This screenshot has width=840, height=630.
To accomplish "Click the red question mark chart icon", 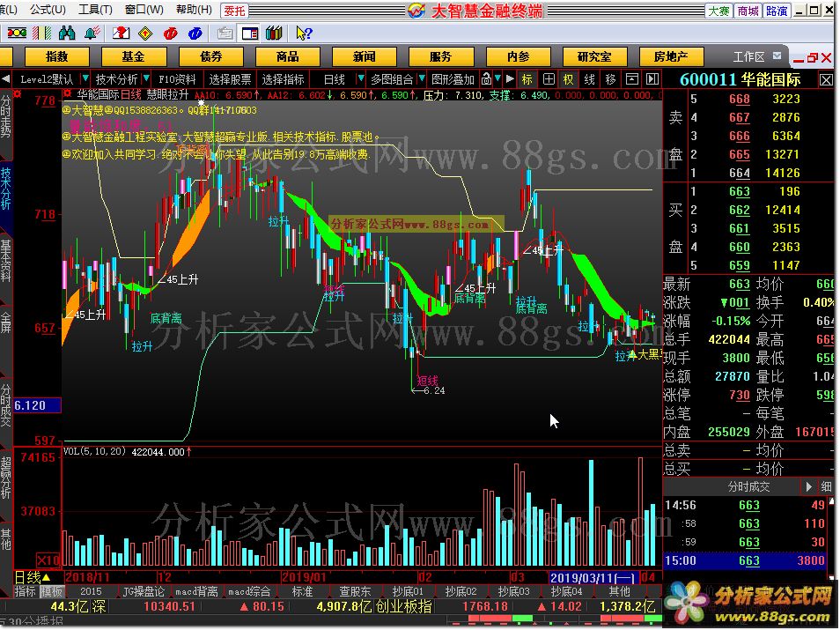I will [122, 33].
